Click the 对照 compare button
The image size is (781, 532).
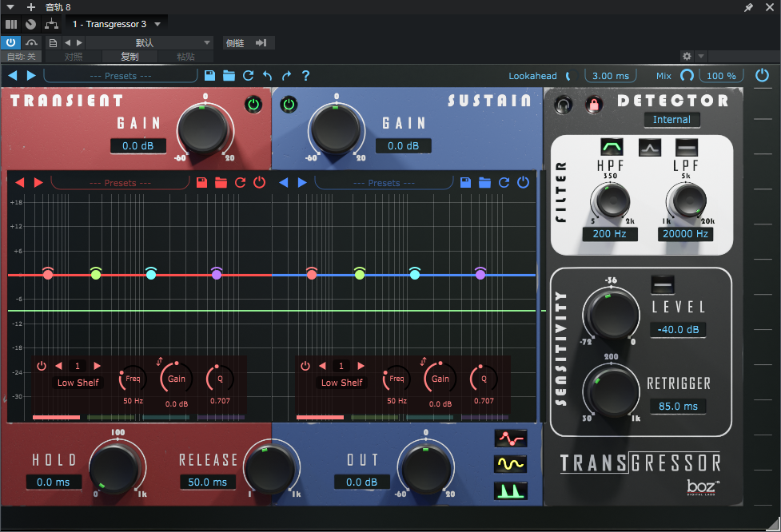74,56
